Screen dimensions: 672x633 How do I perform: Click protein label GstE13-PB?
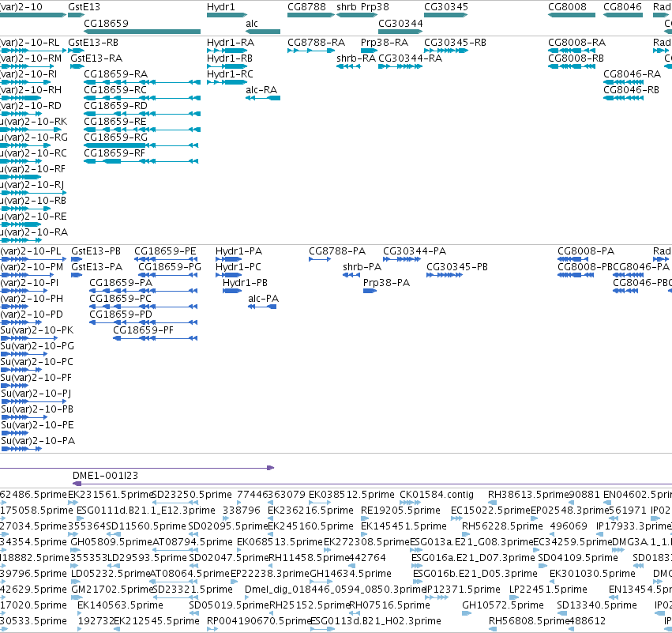96,251
